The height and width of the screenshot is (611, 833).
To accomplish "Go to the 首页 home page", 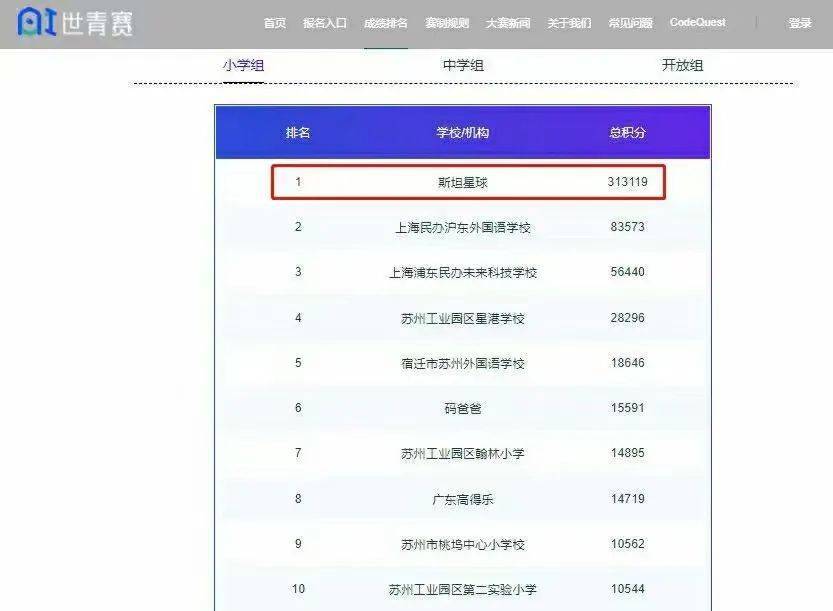I will pyautogui.click(x=274, y=23).
